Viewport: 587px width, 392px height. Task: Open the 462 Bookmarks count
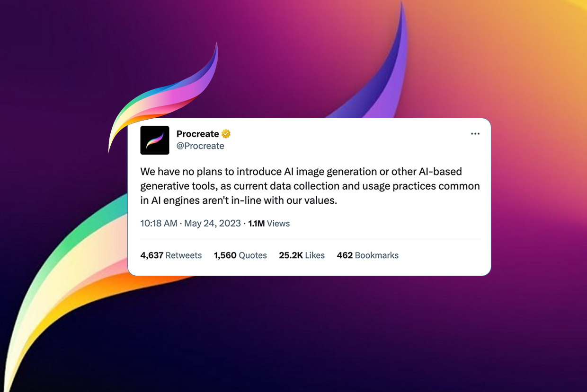tap(368, 255)
